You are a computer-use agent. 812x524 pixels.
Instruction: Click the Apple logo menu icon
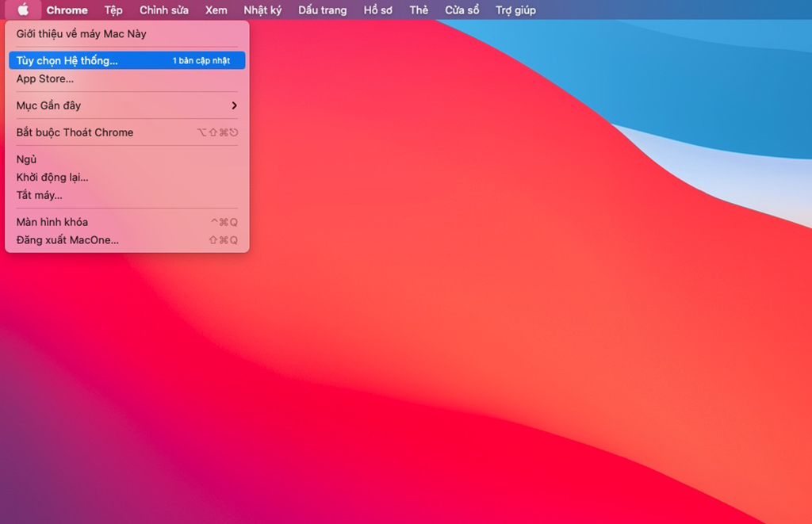coord(23,10)
